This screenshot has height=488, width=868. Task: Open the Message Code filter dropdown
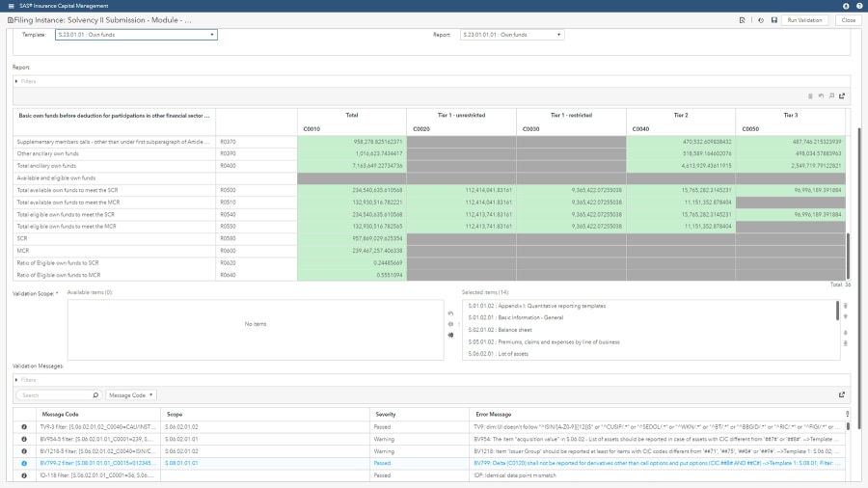click(x=131, y=395)
